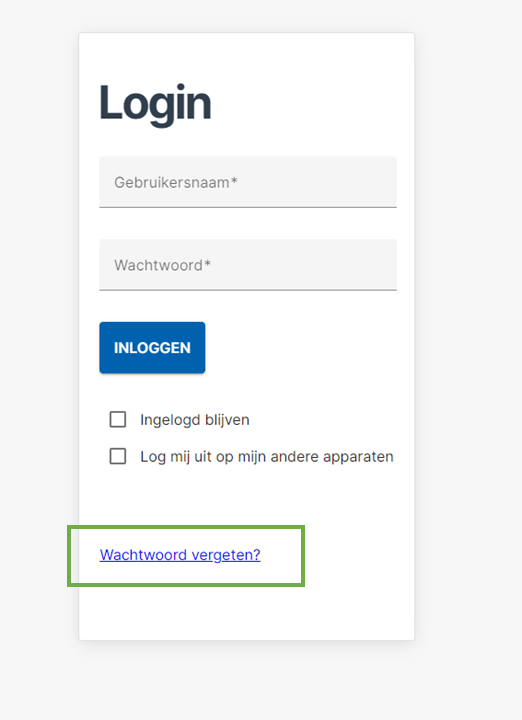The image size is (522, 720).
Task: Select the 'Wachtwoord*' placeholder text
Action: click(x=163, y=265)
